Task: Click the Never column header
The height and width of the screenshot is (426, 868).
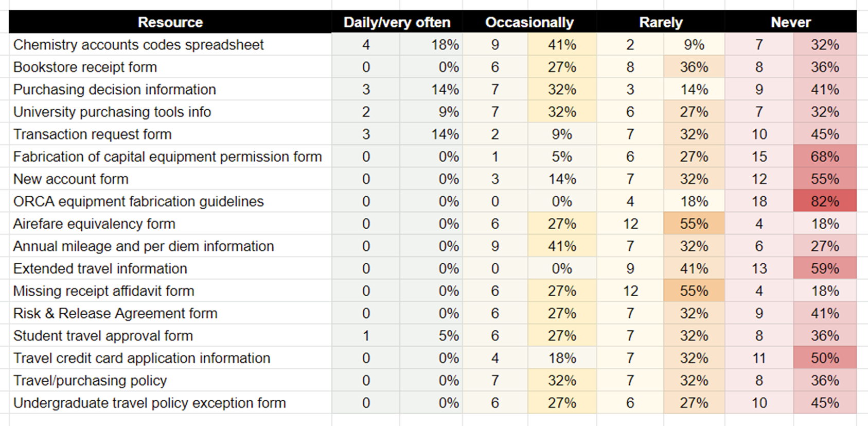Action: pos(790,22)
